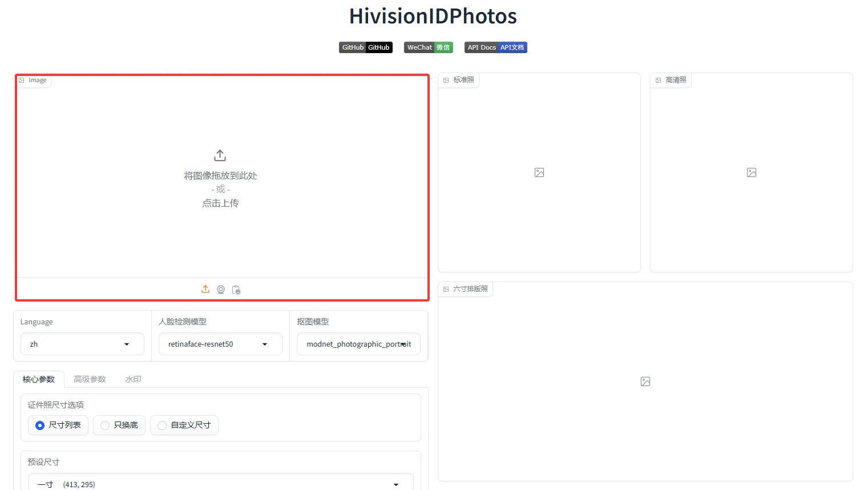Click the 将图像拖放到此处 text

pos(220,176)
